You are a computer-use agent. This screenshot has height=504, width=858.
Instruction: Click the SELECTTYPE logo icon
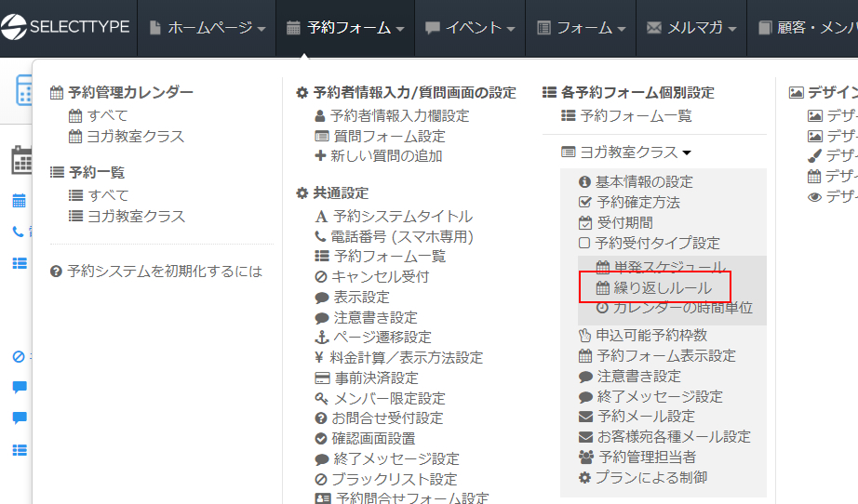click(x=14, y=28)
